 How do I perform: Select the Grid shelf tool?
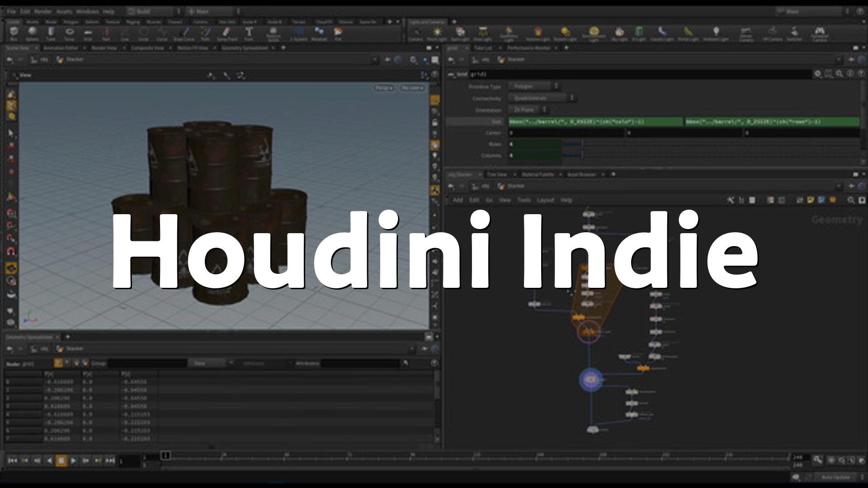[88, 33]
